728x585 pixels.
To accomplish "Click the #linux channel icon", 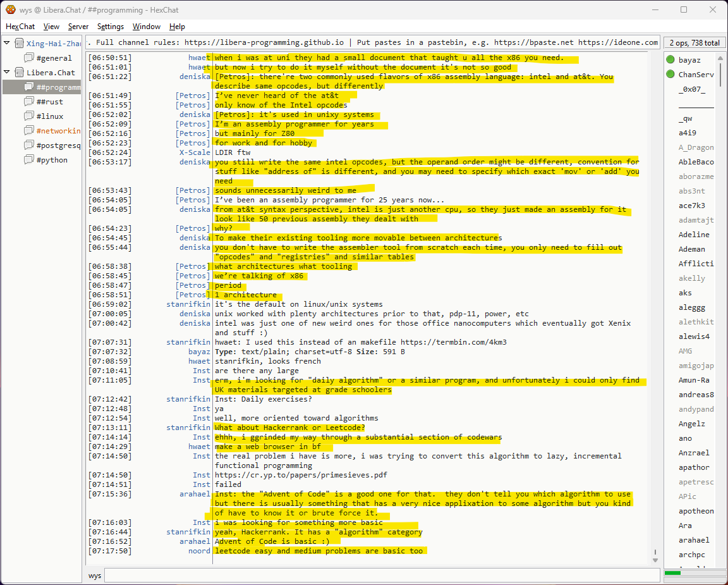I will [29, 116].
